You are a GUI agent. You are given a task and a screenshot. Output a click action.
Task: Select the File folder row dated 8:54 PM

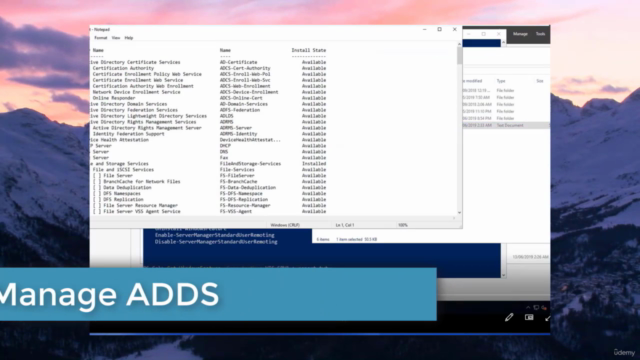(506, 118)
